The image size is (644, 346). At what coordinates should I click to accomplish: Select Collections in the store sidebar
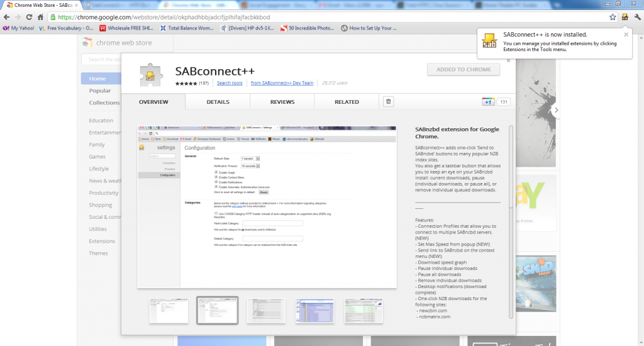tap(104, 103)
